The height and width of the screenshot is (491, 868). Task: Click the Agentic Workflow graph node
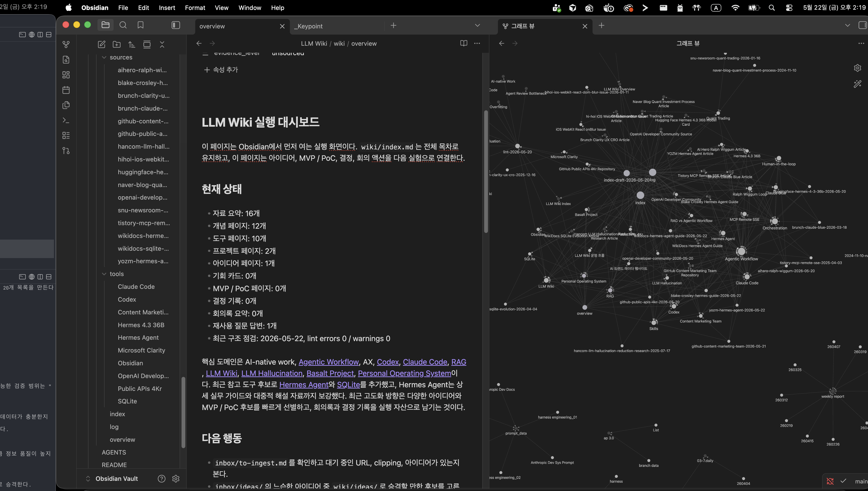pos(741,251)
